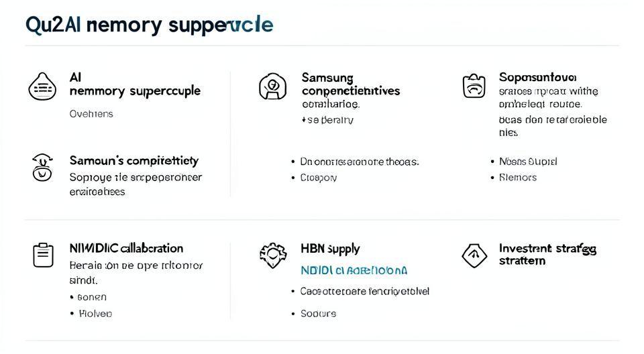Click the gear icon beside HBN supply
This screenshot has height=354, width=644.
click(x=272, y=255)
